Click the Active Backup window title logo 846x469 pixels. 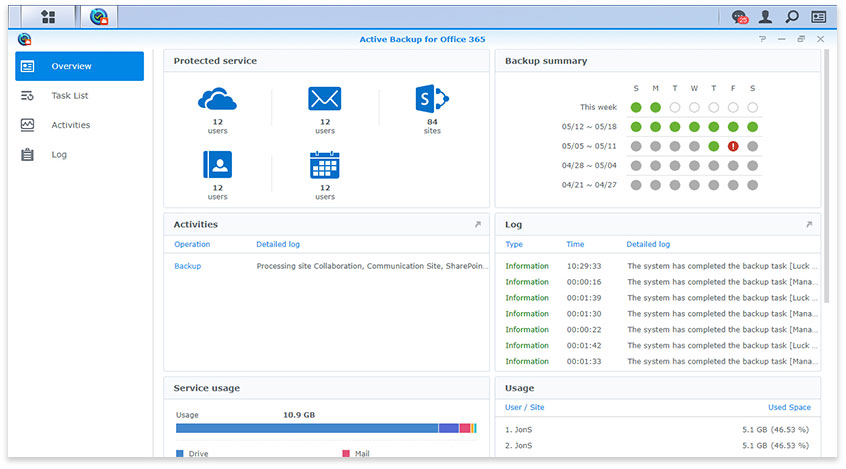click(24, 39)
